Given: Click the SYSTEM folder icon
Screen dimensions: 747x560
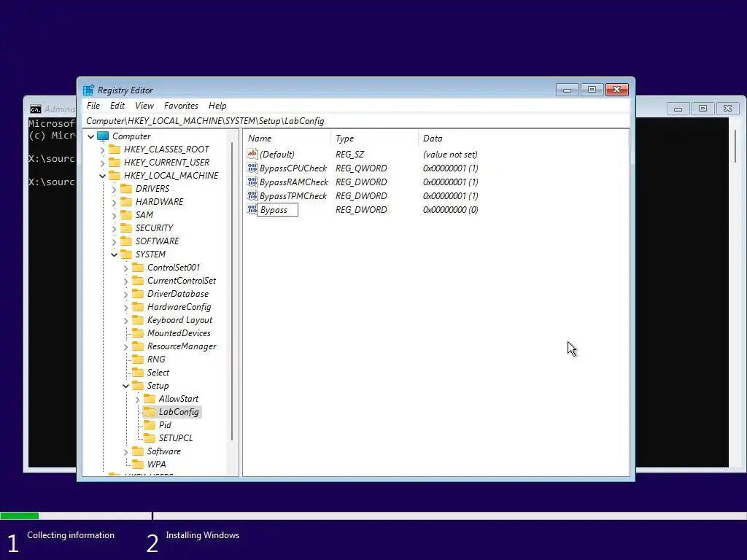Looking at the screenshot, I should [x=126, y=254].
